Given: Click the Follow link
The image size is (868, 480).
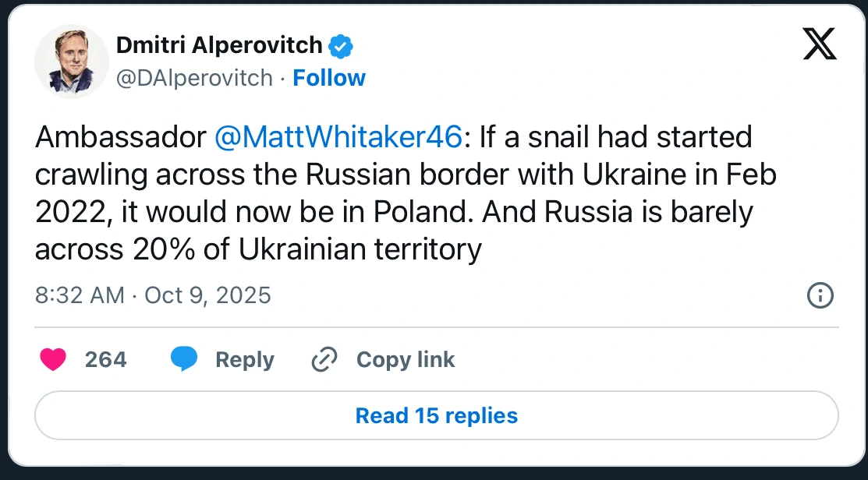Looking at the screenshot, I should pos(328,78).
